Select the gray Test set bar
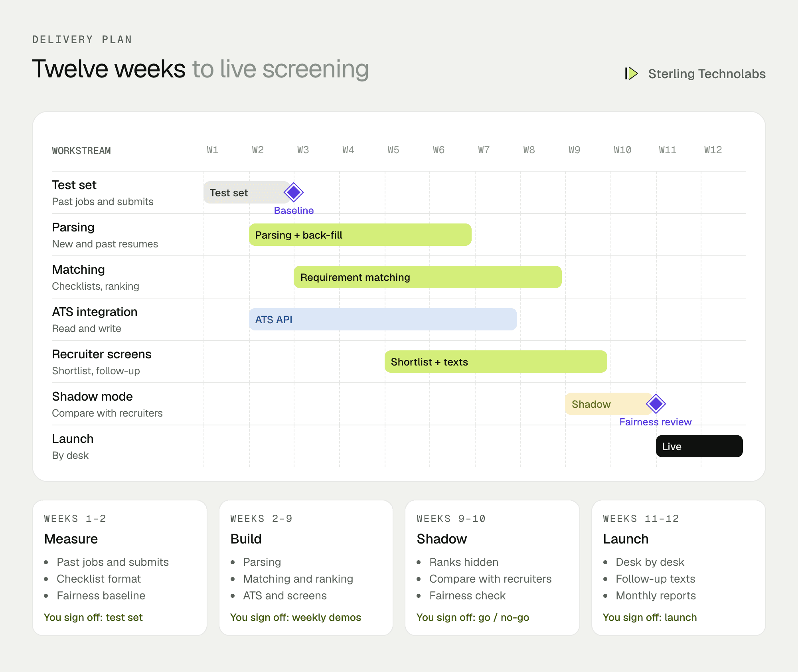This screenshot has height=672, width=798. click(x=247, y=192)
